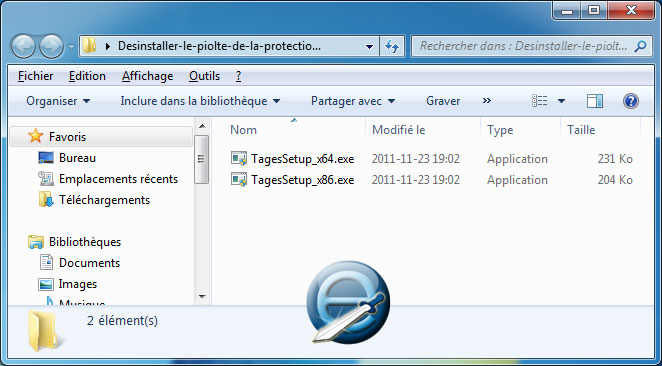Viewport: 662px width, 366px height.
Task: Select the file TagesSetup_x86.exe
Action: click(303, 180)
